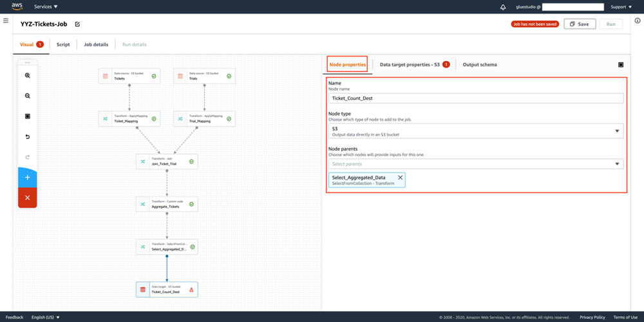Image resolution: width=644 pixels, height=322 pixels.
Task: Open the Node type S3 dropdown
Action: (476, 131)
